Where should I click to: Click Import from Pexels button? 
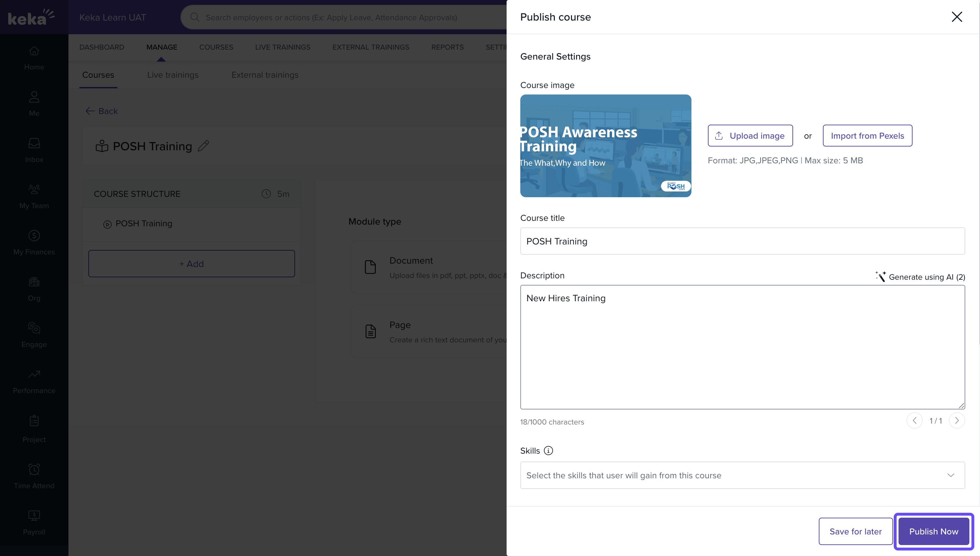pos(867,136)
